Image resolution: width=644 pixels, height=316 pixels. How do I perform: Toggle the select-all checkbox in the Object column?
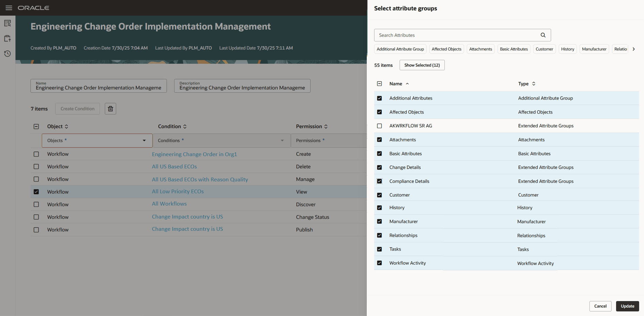coord(36,126)
